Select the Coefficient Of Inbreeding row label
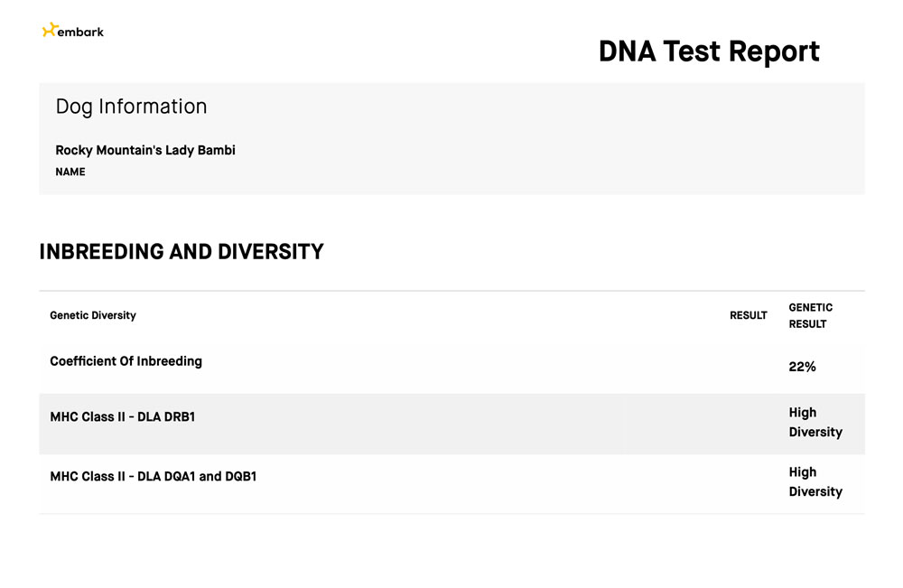Image resolution: width=903 pixels, height=588 pixels. (126, 361)
